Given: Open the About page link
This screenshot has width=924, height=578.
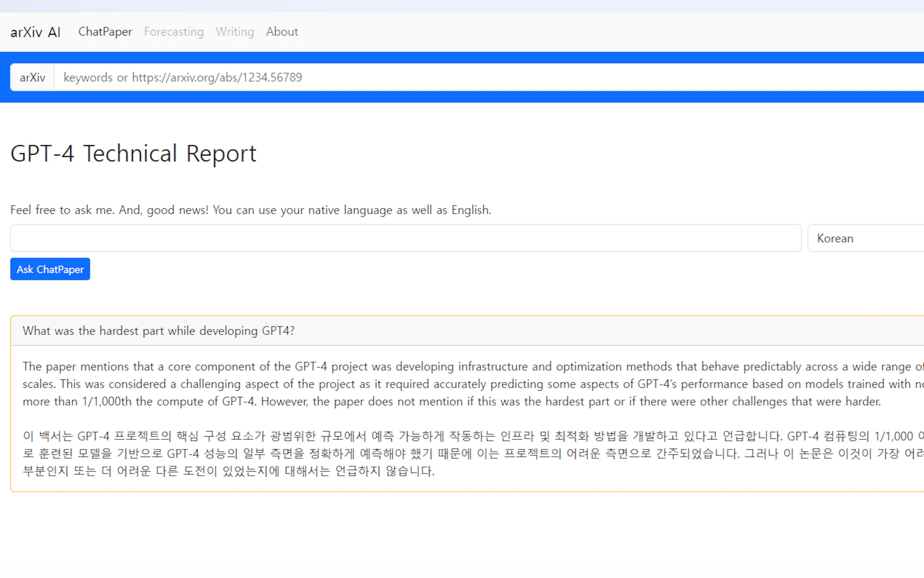Looking at the screenshot, I should click(282, 32).
